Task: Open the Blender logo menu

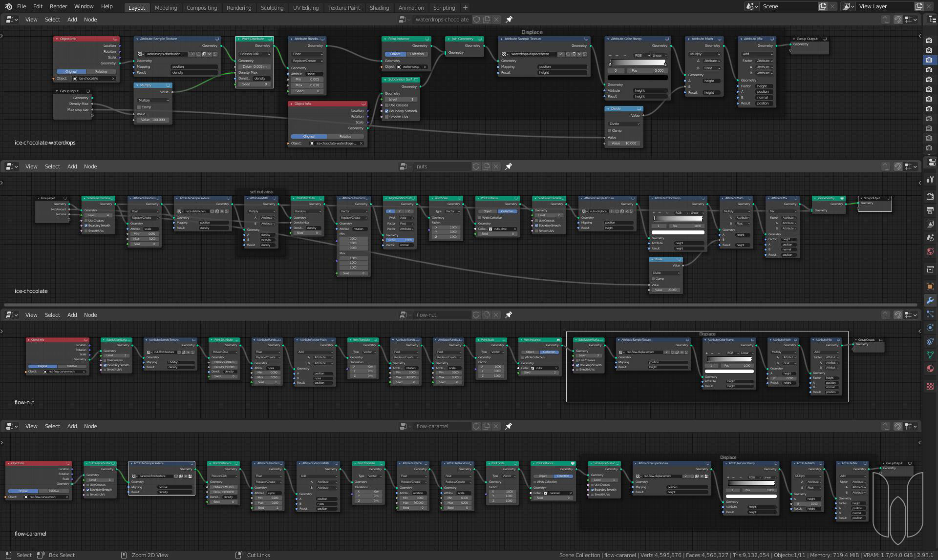Action: click(x=8, y=6)
